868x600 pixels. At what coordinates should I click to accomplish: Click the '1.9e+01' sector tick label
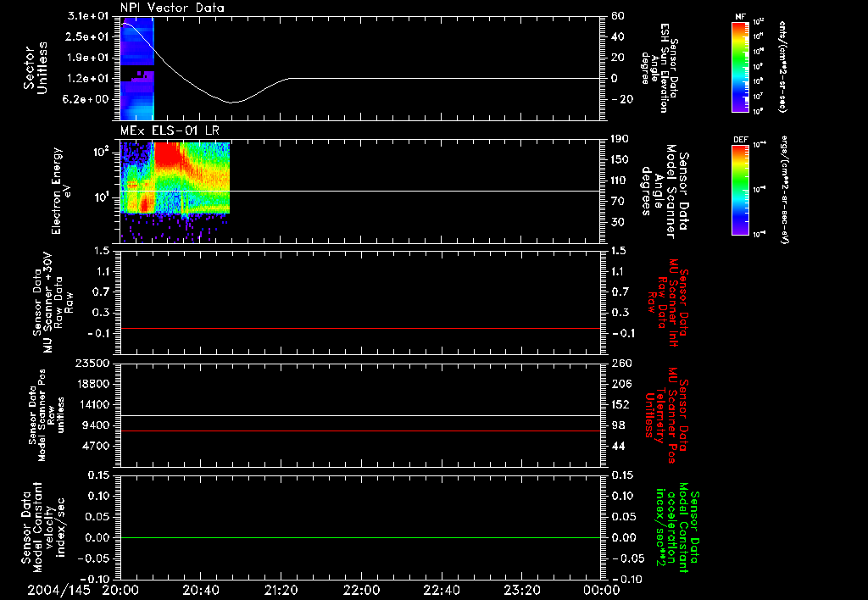(x=88, y=58)
